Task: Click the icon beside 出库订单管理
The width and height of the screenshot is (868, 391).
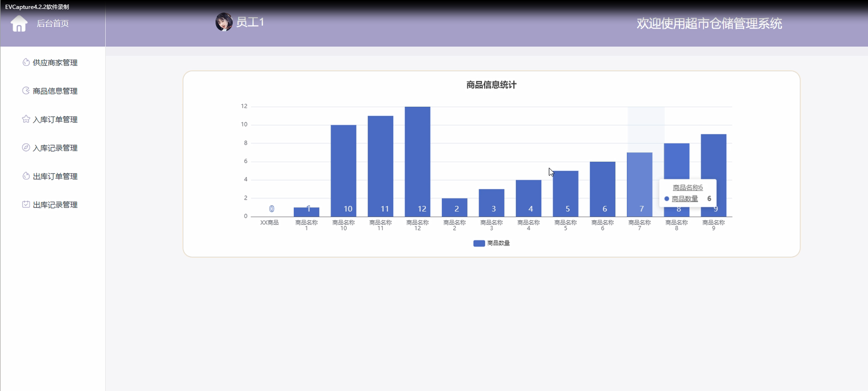Action: coord(26,176)
